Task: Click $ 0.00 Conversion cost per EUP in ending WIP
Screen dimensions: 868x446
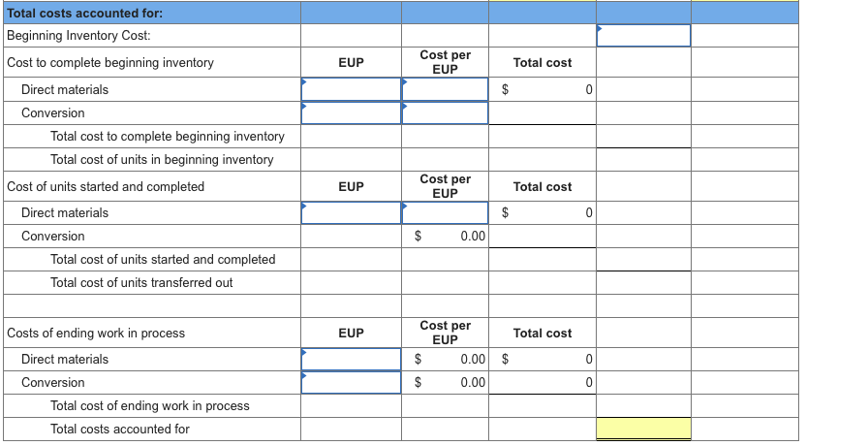Action: [445, 382]
